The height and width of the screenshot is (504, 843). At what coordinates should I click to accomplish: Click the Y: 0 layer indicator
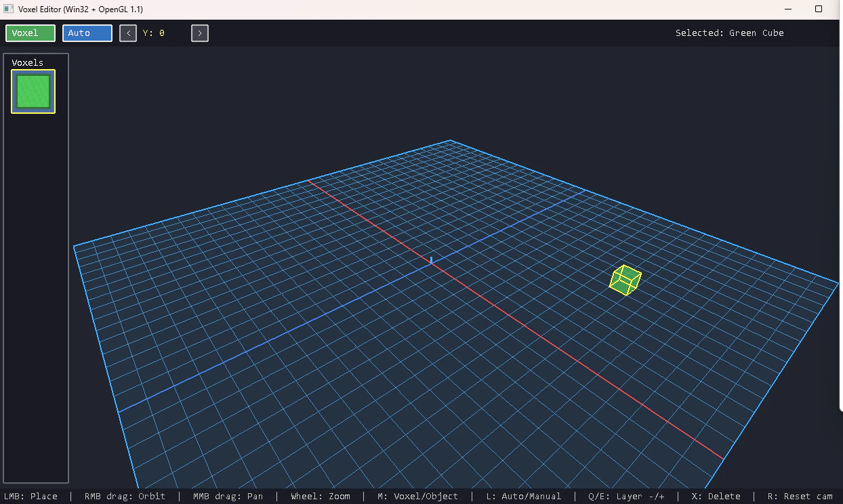(x=154, y=33)
